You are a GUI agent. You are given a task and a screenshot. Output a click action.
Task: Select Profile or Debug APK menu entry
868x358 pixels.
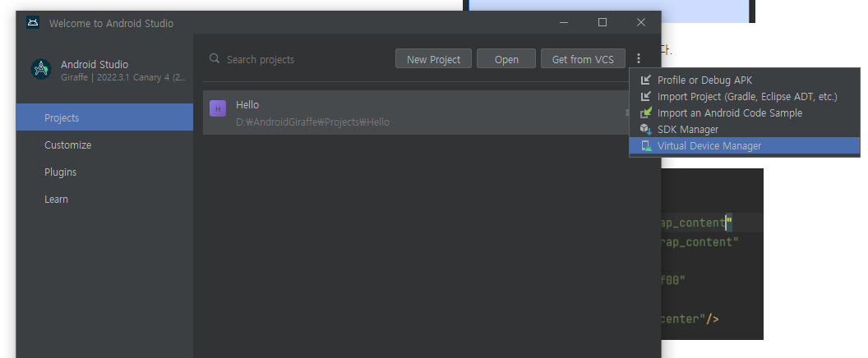745,80
